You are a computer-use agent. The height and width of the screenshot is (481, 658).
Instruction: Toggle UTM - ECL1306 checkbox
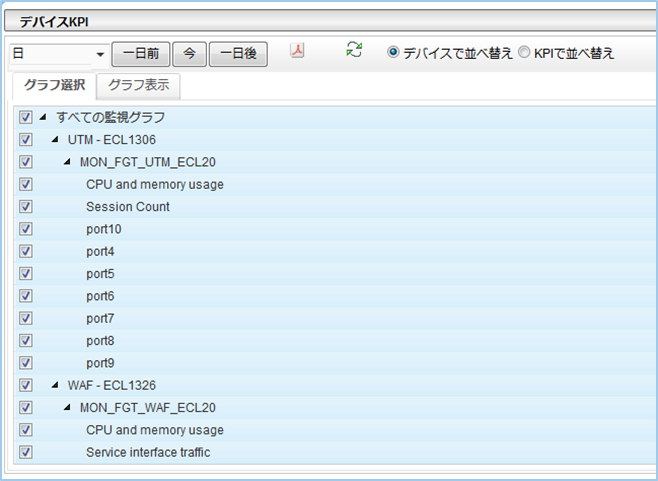(26, 139)
